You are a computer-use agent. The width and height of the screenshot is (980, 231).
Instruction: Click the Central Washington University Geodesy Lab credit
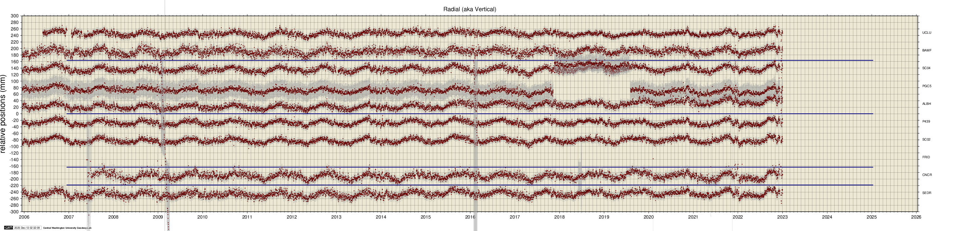coord(67,228)
